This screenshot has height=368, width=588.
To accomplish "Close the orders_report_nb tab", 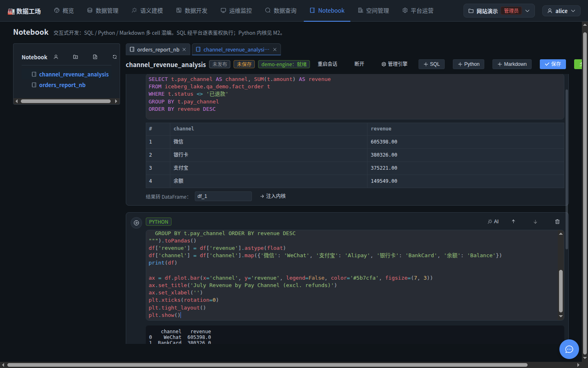I will [184, 49].
